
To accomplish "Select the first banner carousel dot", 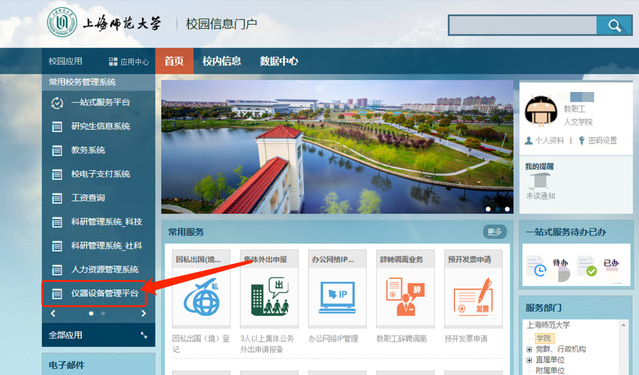I will pyautogui.click(x=488, y=209).
